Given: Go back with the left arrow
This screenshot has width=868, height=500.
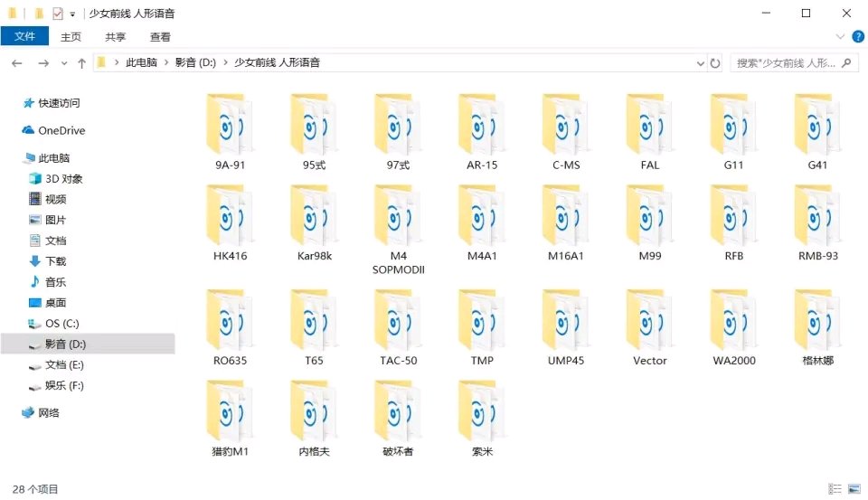Looking at the screenshot, I should [16, 63].
